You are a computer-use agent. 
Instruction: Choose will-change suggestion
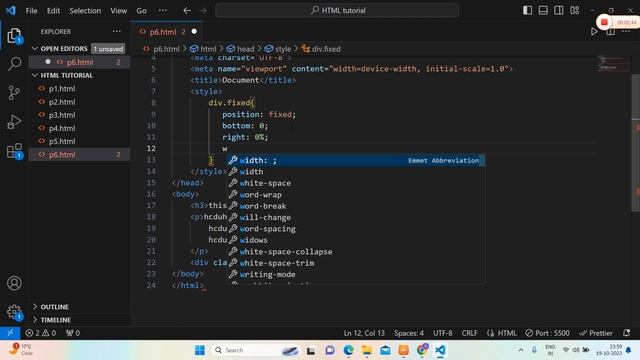point(356,218)
